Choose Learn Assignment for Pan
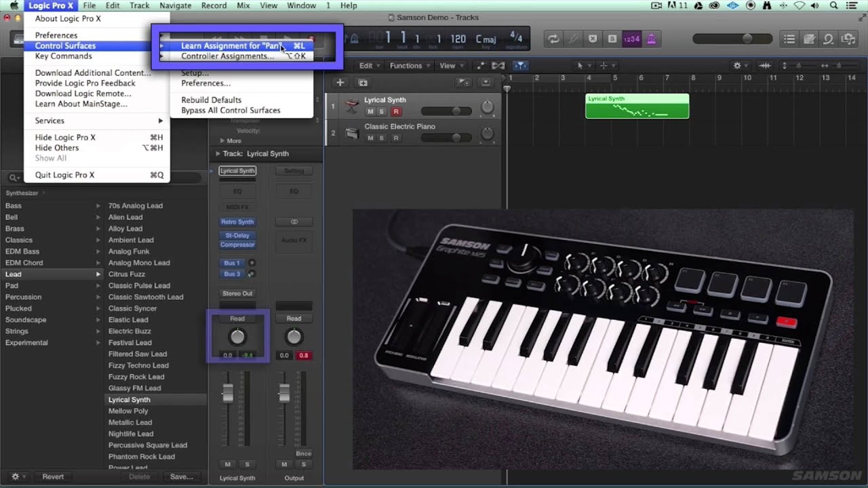Screen dimensions: 868x488 point(242,46)
